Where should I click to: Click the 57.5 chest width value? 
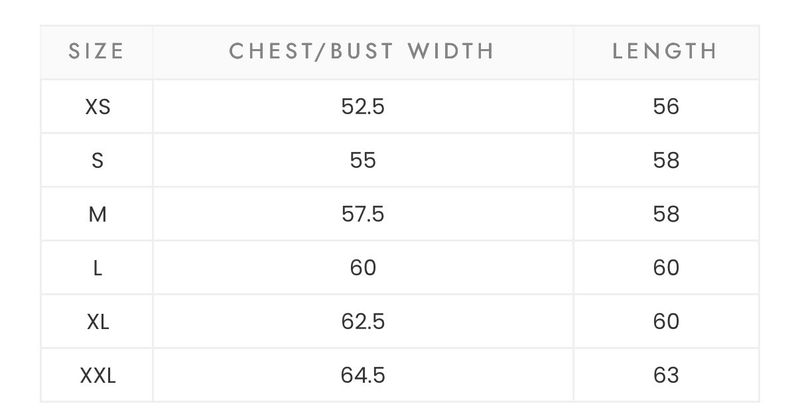click(x=363, y=214)
